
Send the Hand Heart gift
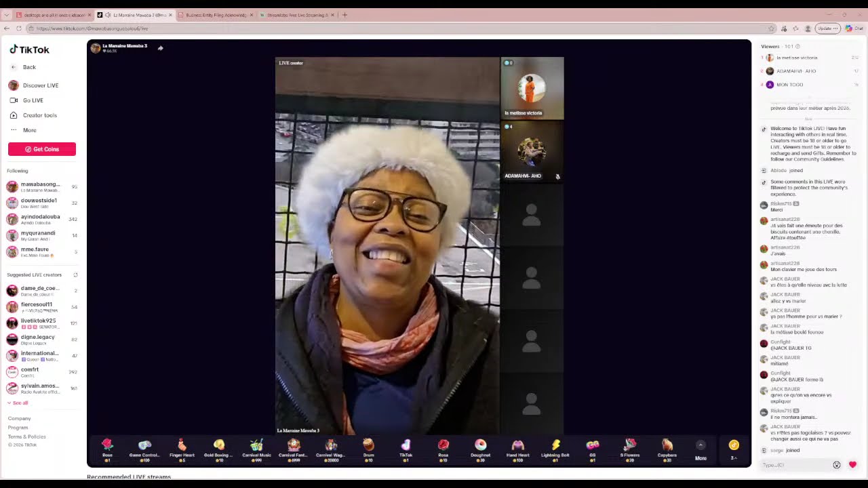coord(517,449)
